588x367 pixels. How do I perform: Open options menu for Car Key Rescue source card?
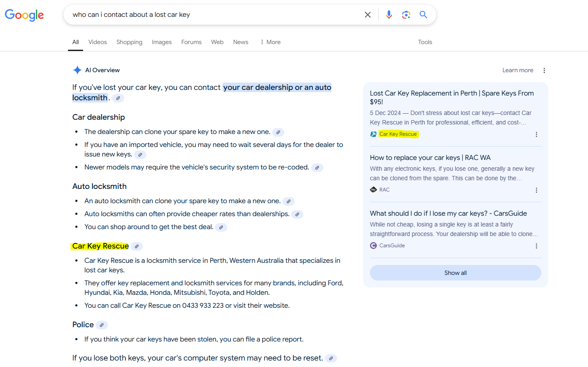(x=537, y=134)
